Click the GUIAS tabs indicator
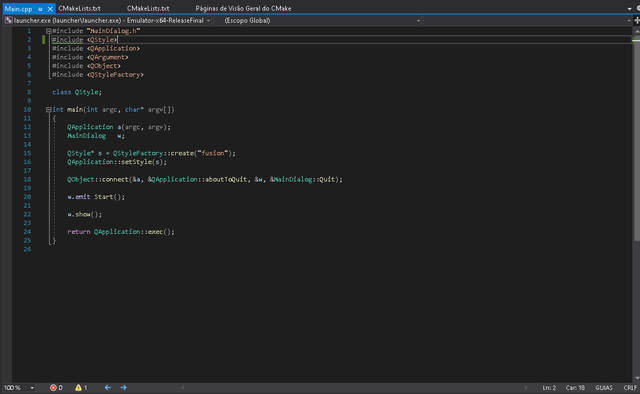The height and width of the screenshot is (394, 640). pos(604,387)
